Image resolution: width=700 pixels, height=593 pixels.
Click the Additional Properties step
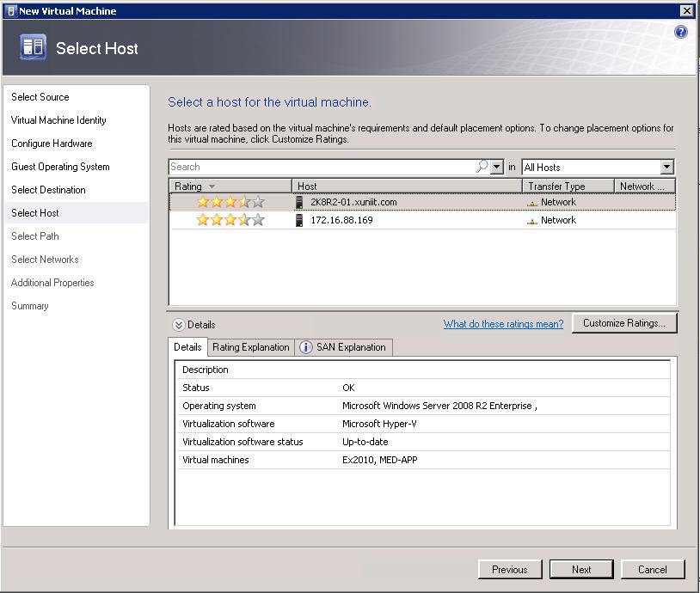52,283
